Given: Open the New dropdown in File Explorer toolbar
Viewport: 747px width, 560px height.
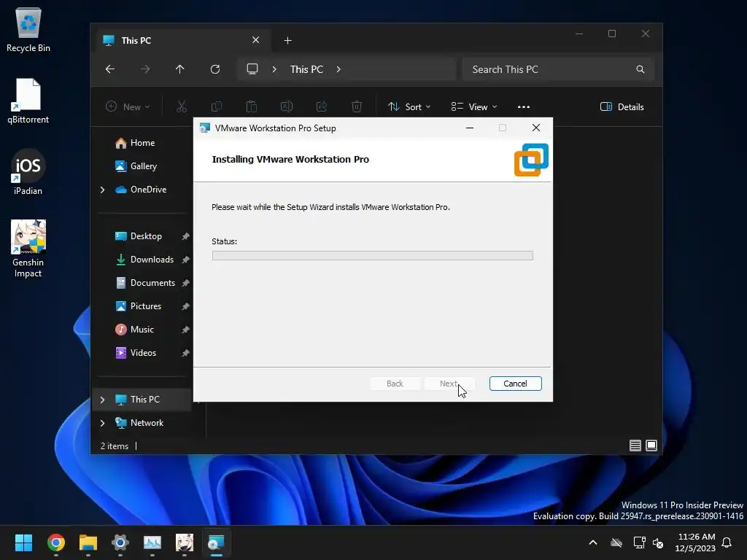Looking at the screenshot, I should coord(127,106).
